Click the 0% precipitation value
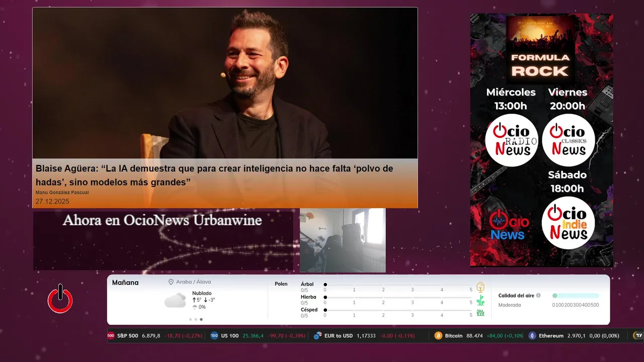Viewport: 644px width, 362px height. pos(202,307)
